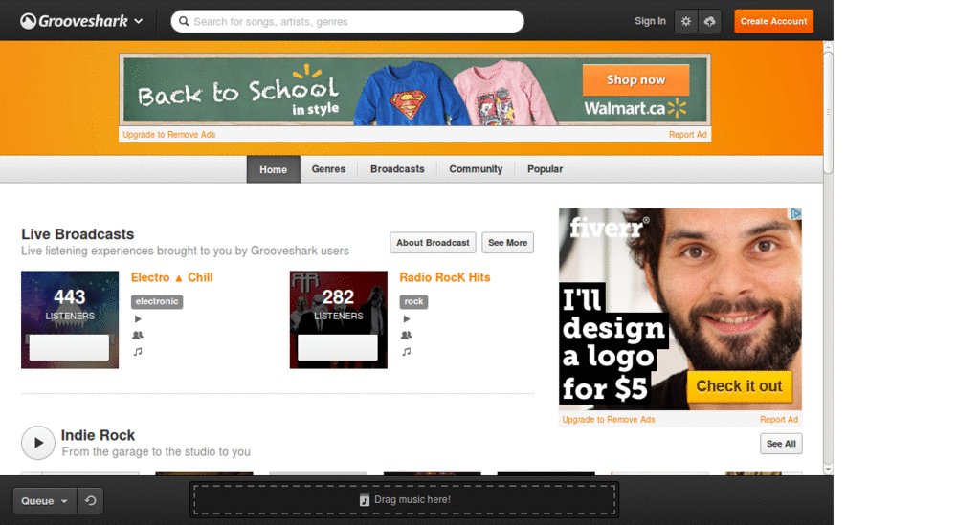Image resolution: width=980 pixels, height=525 pixels.
Task: Click people icon under Radio RocK Hits
Action: pyautogui.click(x=406, y=336)
